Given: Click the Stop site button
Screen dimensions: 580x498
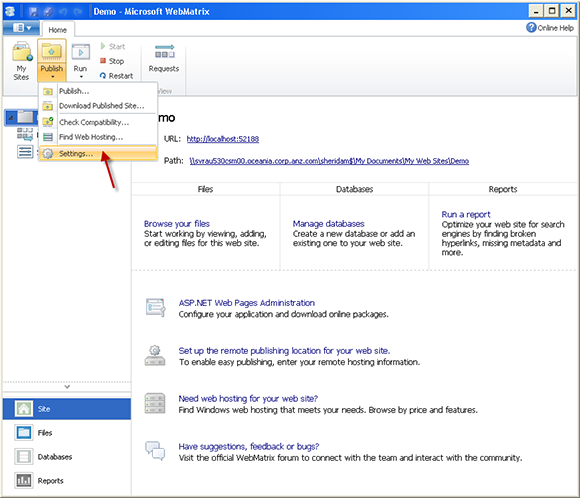Looking at the screenshot, I should tap(112, 61).
